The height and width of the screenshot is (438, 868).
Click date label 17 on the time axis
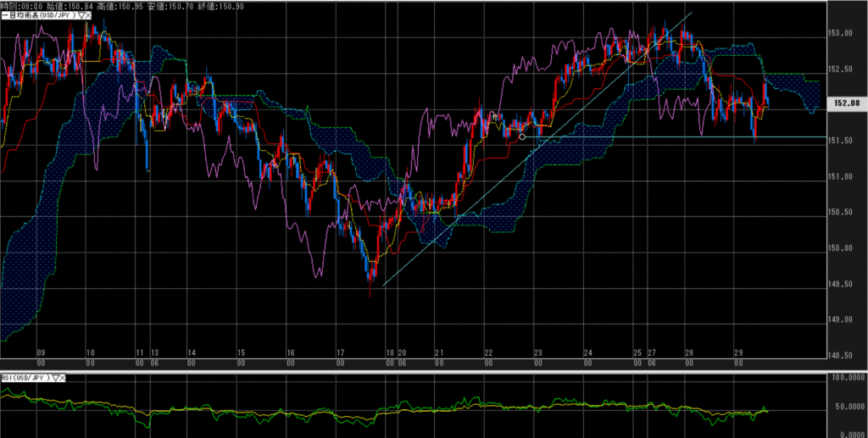pyautogui.click(x=339, y=352)
